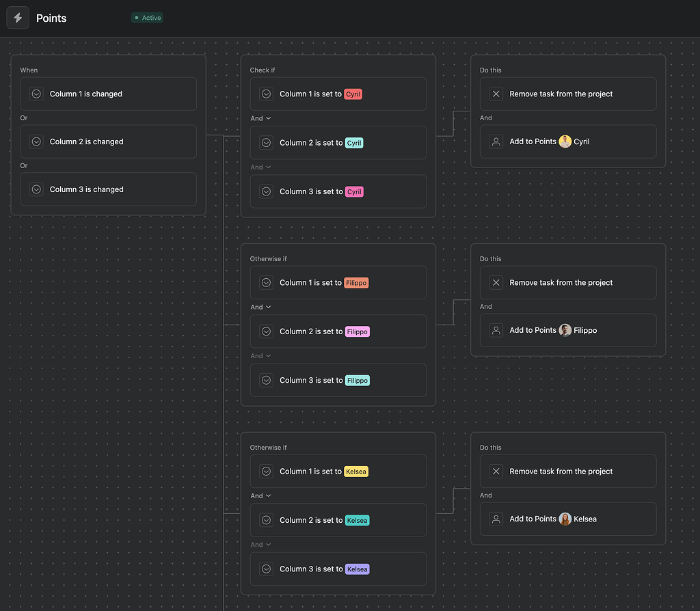Open the And dropdown under Column 1 set to Cyril
The width and height of the screenshot is (700, 611).
260,118
